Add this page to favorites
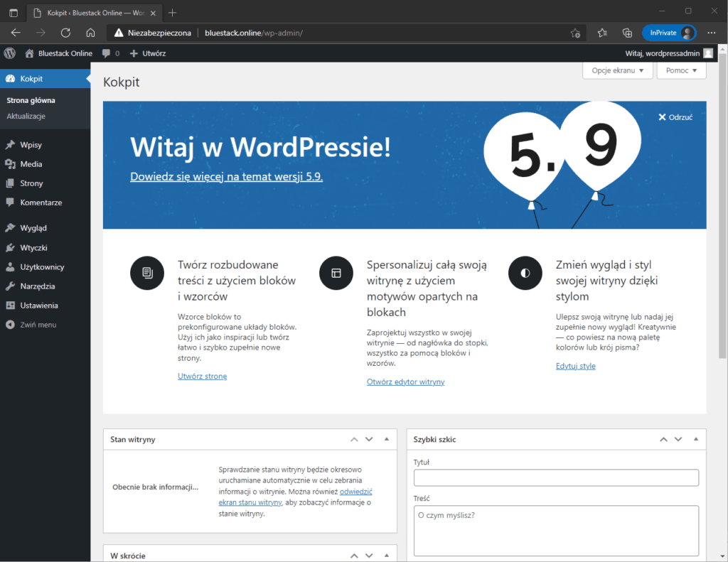The width and height of the screenshot is (728, 562). (x=575, y=33)
